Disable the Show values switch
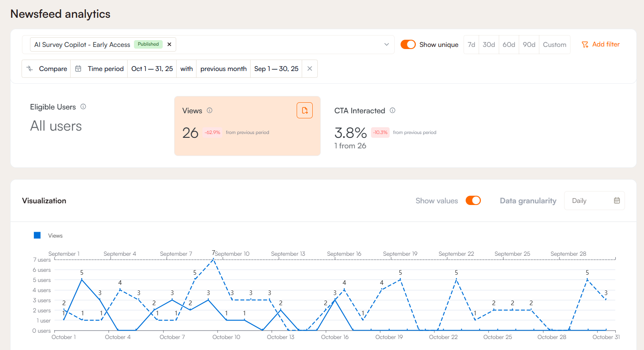The height and width of the screenshot is (350, 644). tap(473, 201)
